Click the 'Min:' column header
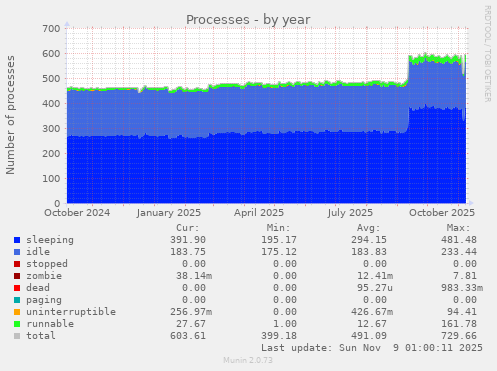This screenshot has width=497, height=371. point(278,228)
